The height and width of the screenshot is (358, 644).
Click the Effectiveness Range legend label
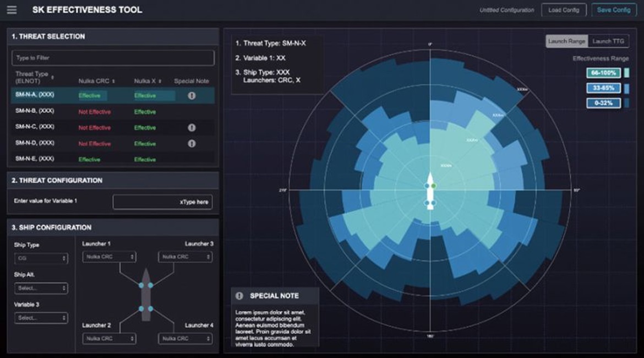(601, 59)
